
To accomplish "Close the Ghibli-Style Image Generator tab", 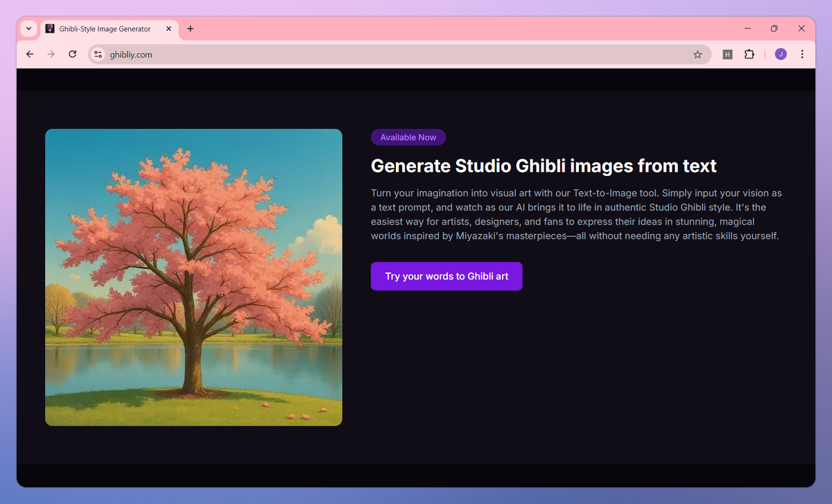I will (168, 28).
